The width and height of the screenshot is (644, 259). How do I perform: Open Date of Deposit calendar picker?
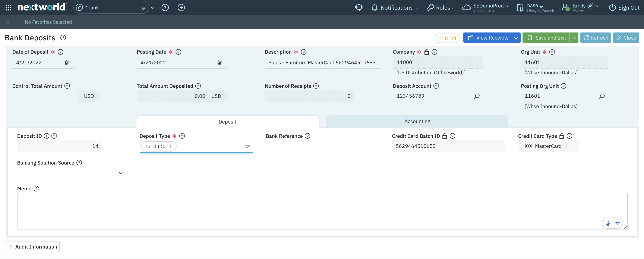(67, 63)
